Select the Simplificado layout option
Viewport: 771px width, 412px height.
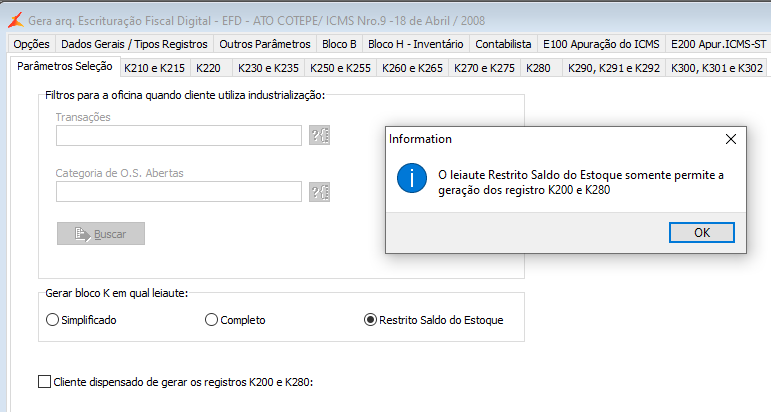tap(53, 320)
